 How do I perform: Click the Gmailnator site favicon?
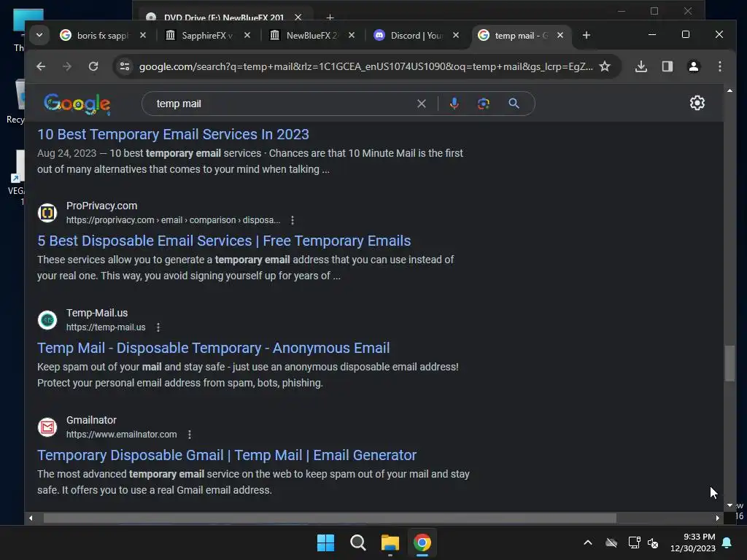(47, 427)
